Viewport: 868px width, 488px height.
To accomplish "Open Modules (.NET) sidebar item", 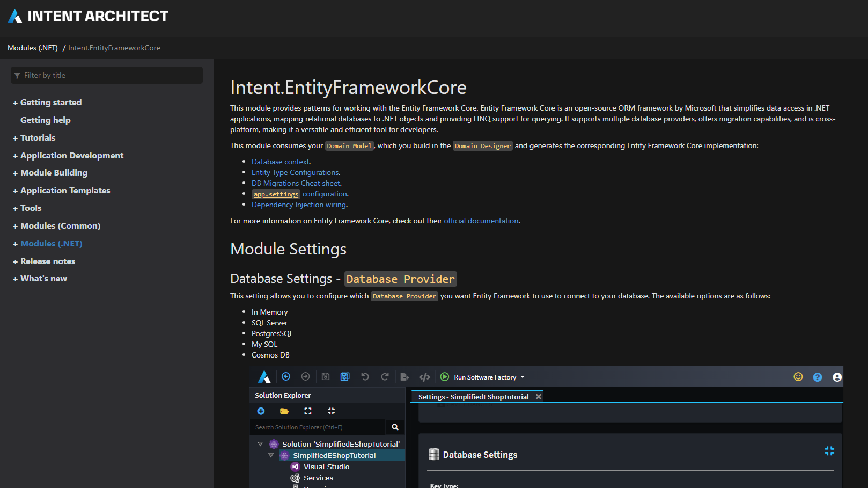I will click(52, 244).
